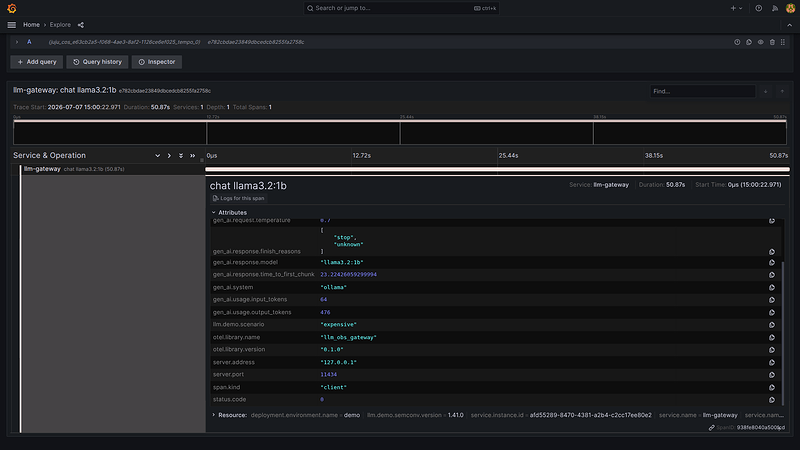
Task: Copy gen_ai.usage.output_tokens value
Action: coord(772,312)
